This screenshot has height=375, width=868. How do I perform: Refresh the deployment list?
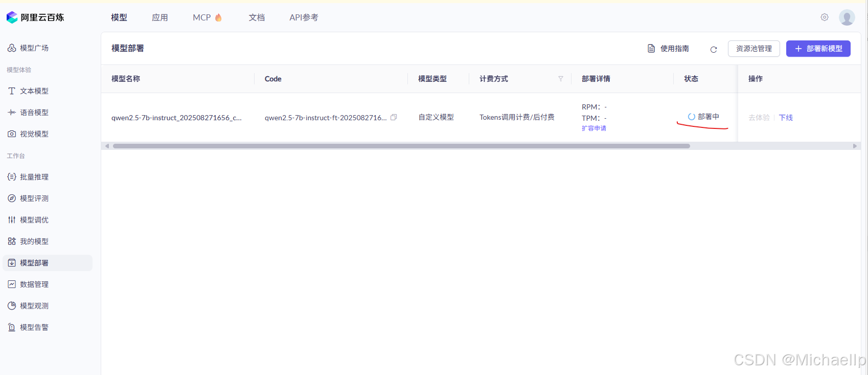[714, 49]
